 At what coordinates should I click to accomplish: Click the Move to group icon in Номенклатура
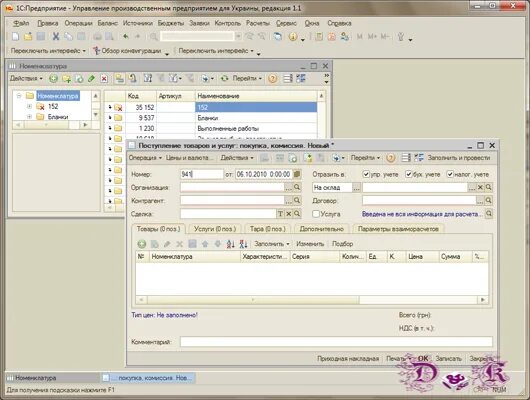tap(132, 79)
